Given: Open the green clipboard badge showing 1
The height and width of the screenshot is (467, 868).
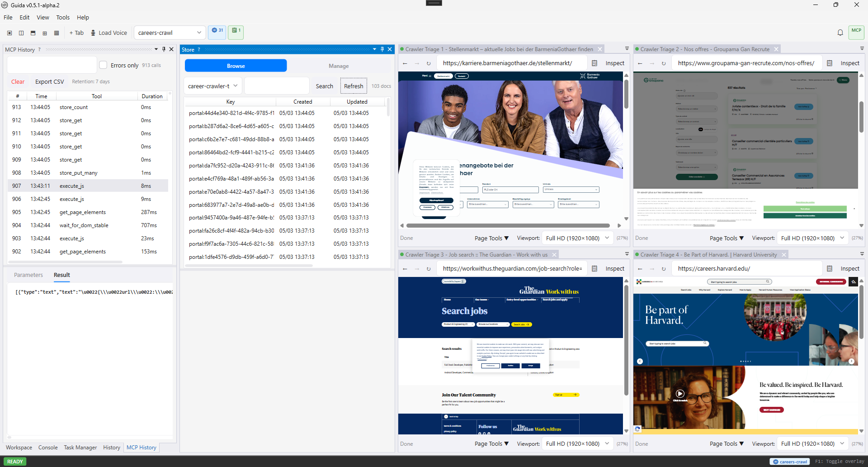Looking at the screenshot, I should coord(236,32).
